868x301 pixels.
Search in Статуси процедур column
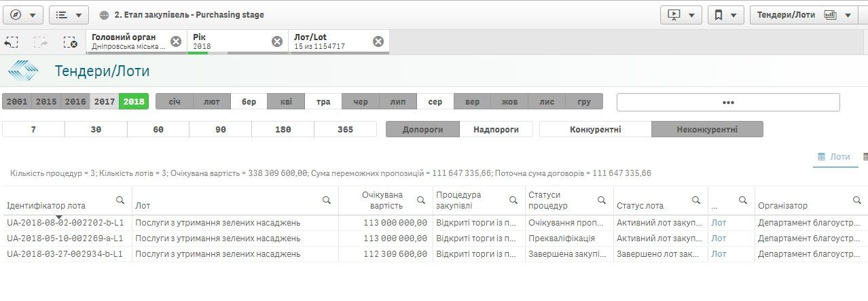(x=602, y=200)
